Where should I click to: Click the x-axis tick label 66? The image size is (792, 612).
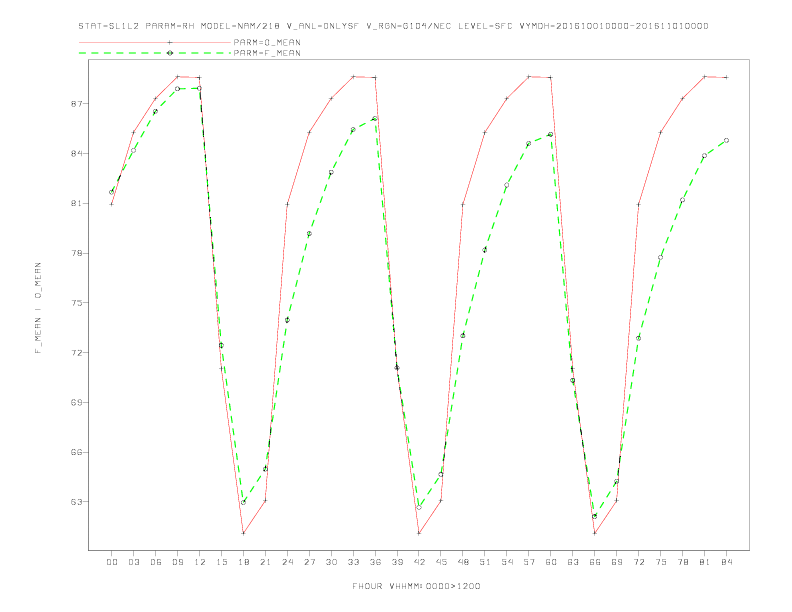click(x=595, y=562)
